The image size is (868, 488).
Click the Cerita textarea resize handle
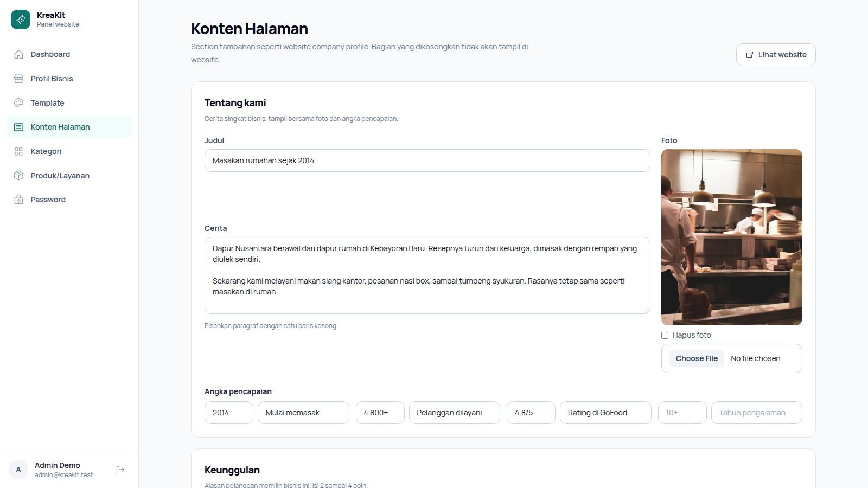click(x=647, y=310)
